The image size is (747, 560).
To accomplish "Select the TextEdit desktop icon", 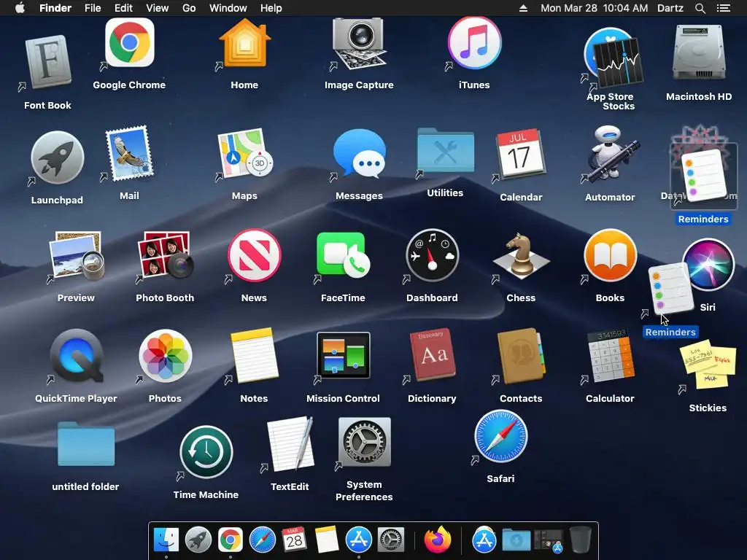I will [290, 444].
